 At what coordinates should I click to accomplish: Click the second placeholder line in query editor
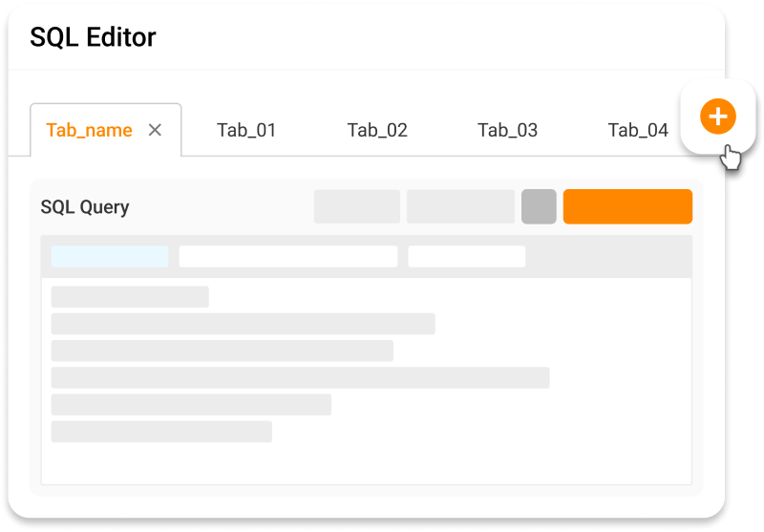click(244, 324)
